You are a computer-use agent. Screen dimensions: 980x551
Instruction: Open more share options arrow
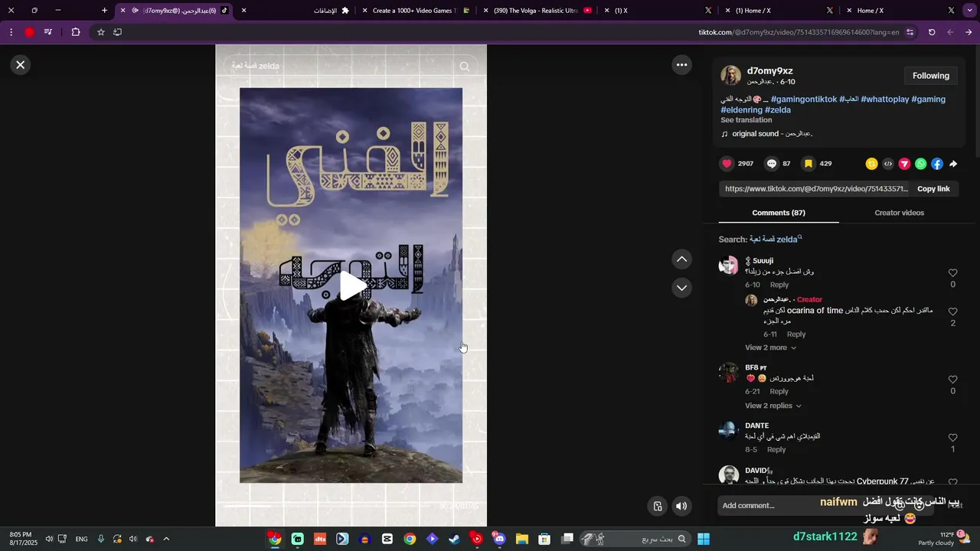953,164
